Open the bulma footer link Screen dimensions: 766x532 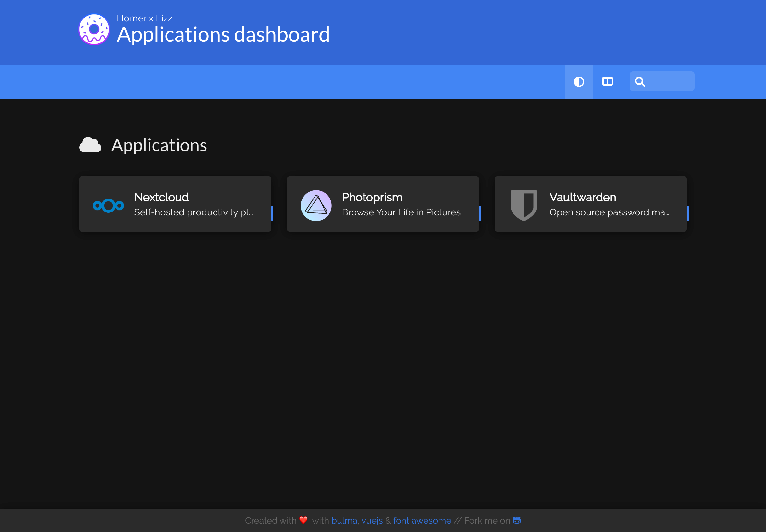tap(344, 520)
